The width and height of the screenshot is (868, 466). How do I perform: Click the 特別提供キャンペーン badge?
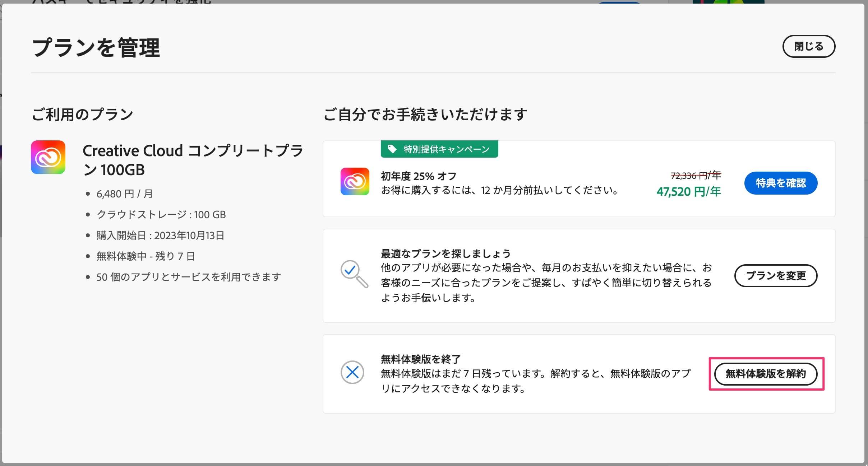click(439, 149)
